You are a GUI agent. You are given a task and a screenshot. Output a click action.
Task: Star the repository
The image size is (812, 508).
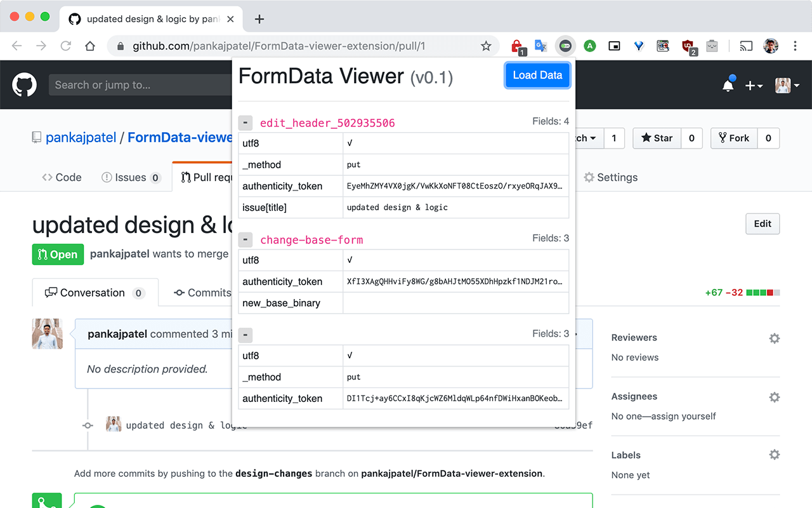[657, 138]
